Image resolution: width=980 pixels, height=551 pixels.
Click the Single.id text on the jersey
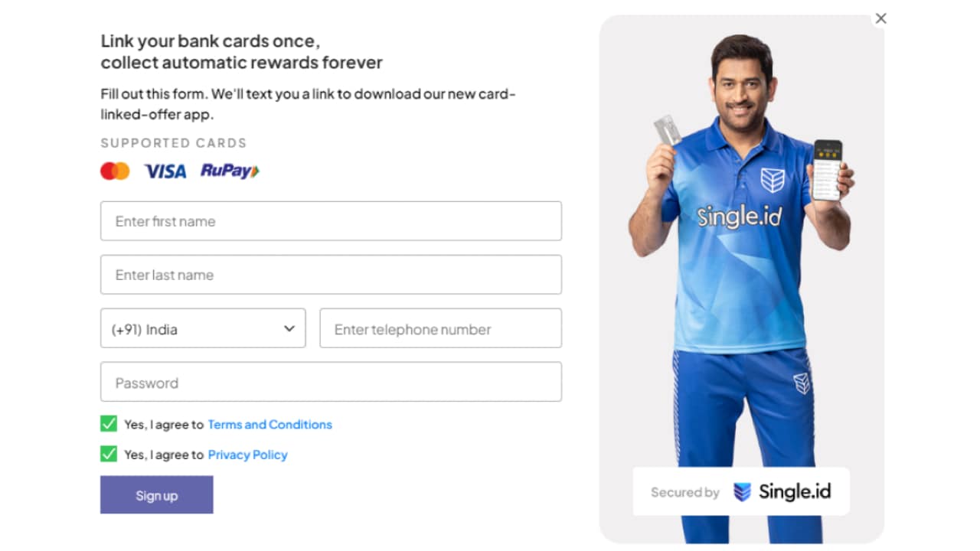coord(739,217)
